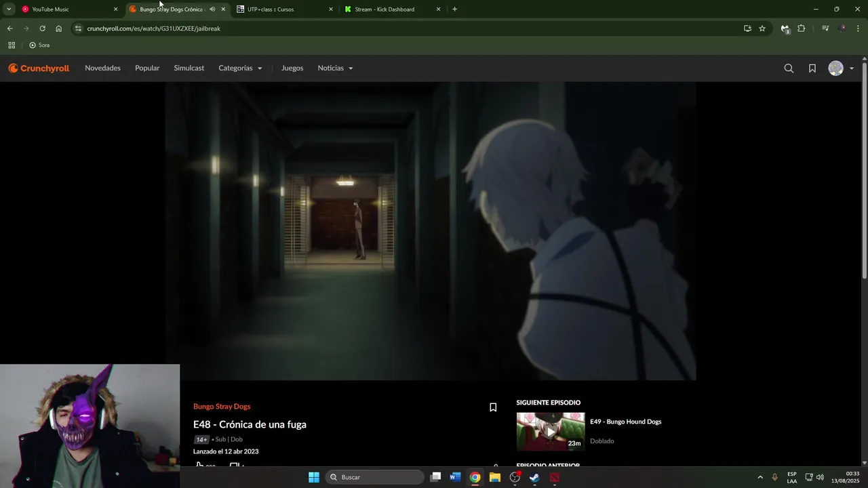The image size is (868, 488).
Task: Open the watchlist bookmark in Crunchyroll header
Action: [x=812, y=68]
